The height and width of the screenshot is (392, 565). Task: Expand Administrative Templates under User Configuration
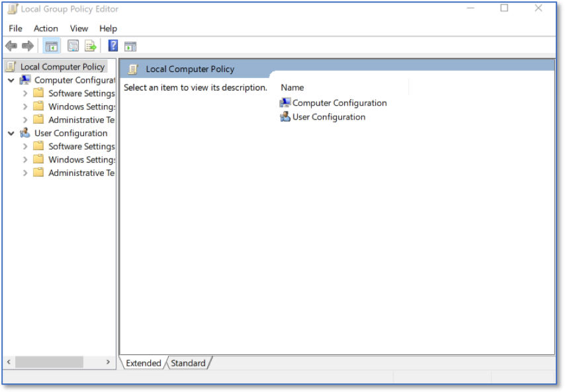pyautogui.click(x=25, y=173)
